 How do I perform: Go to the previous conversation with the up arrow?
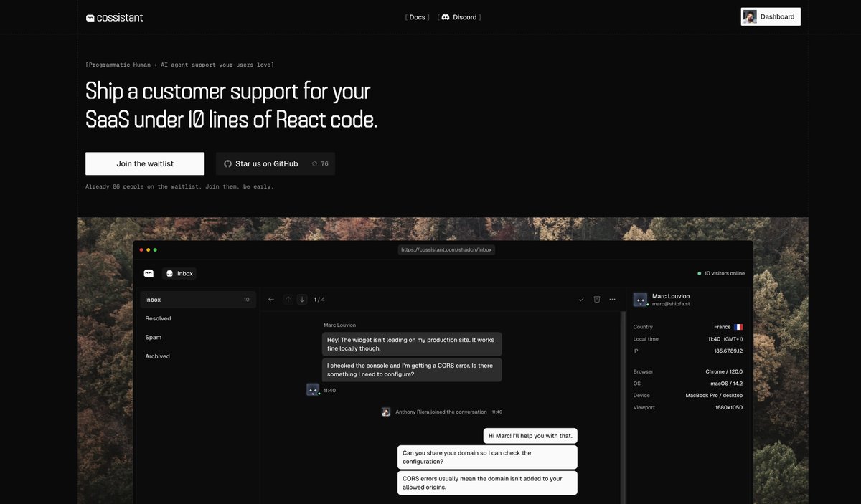click(x=288, y=299)
